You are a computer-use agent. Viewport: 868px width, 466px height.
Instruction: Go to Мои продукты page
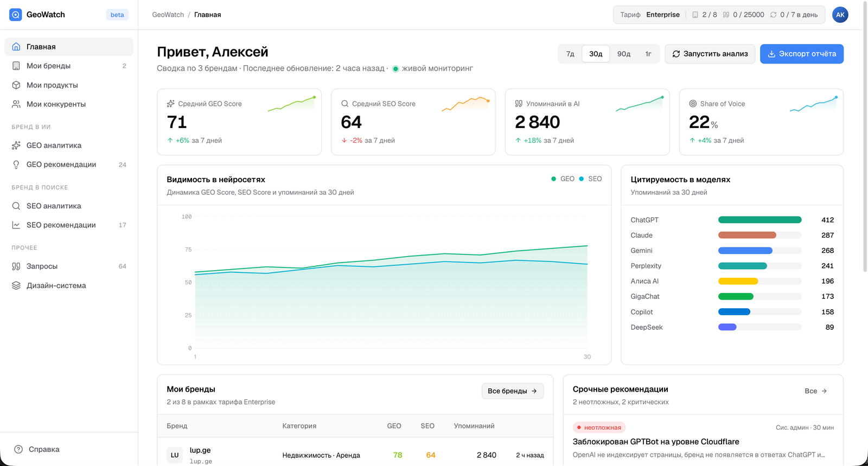point(69,85)
